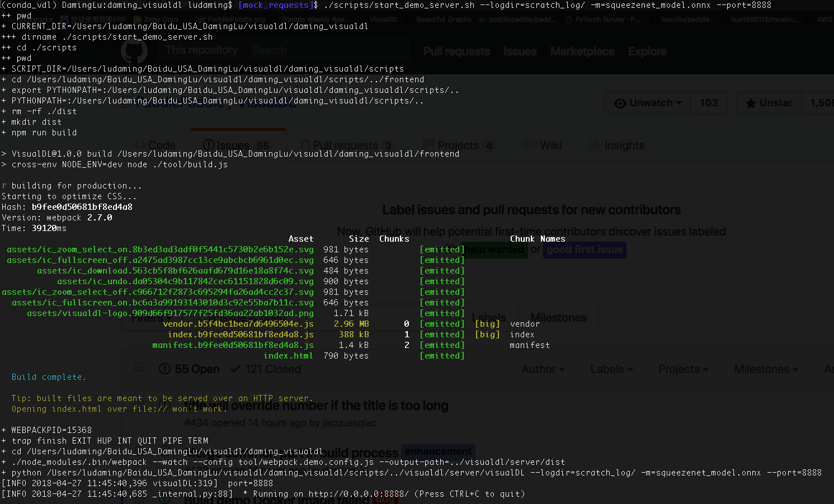Open the Unwatch dropdown
Screen dimensions: 834x504
coord(648,103)
